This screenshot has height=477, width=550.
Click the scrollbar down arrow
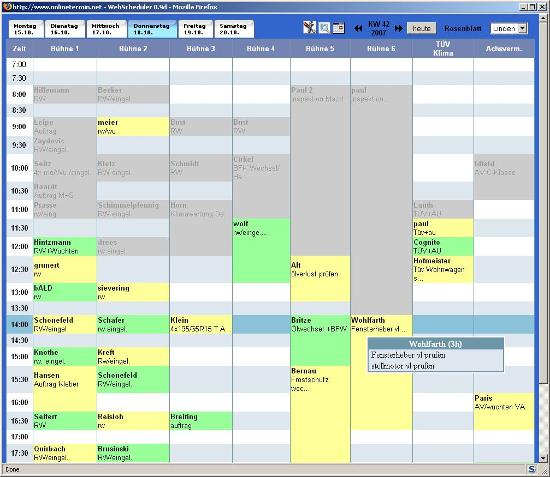pos(543,458)
